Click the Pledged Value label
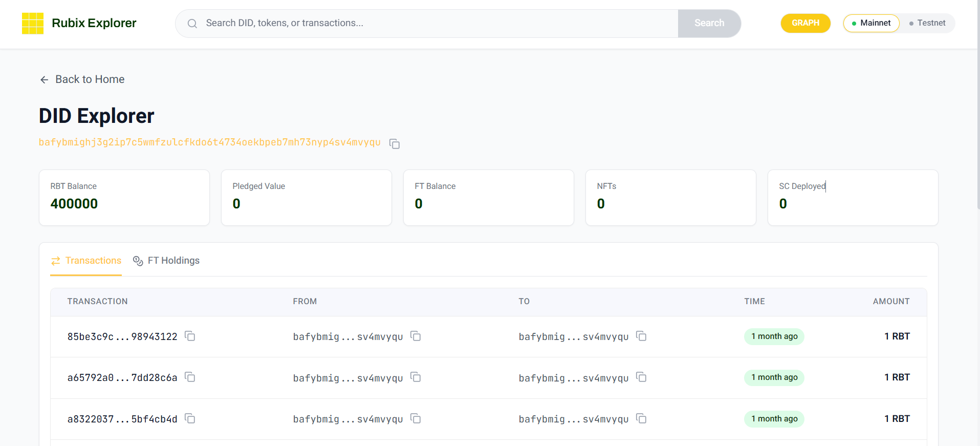The height and width of the screenshot is (446, 980). tap(259, 186)
